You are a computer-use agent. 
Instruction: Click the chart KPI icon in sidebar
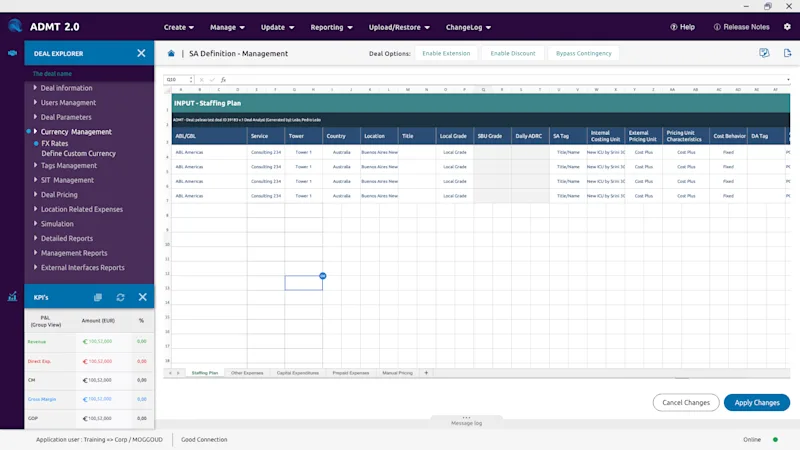click(12, 296)
